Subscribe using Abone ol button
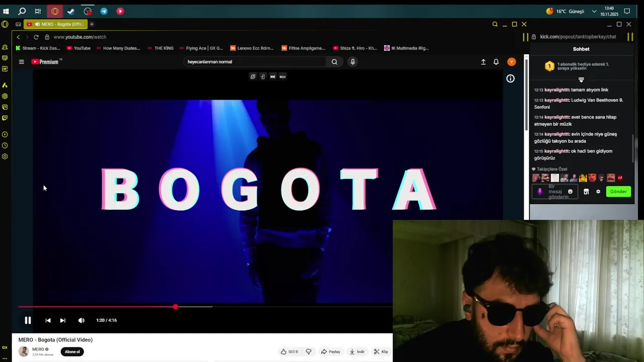Viewport: 644px width, 362px height. click(x=72, y=351)
